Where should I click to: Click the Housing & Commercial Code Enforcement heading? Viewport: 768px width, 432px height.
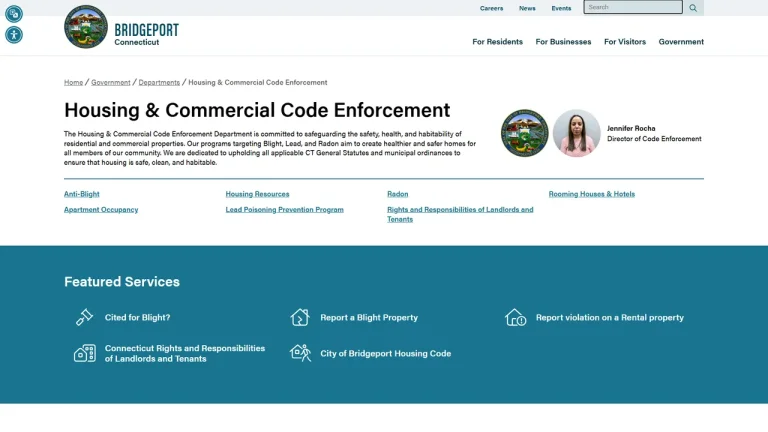coord(257,110)
